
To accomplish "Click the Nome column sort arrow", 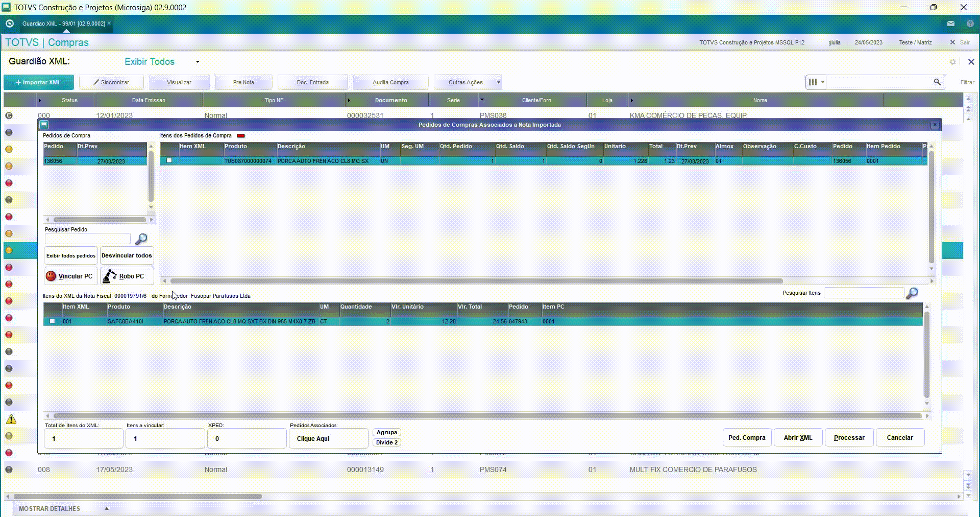I will click(x=631, y=100).
